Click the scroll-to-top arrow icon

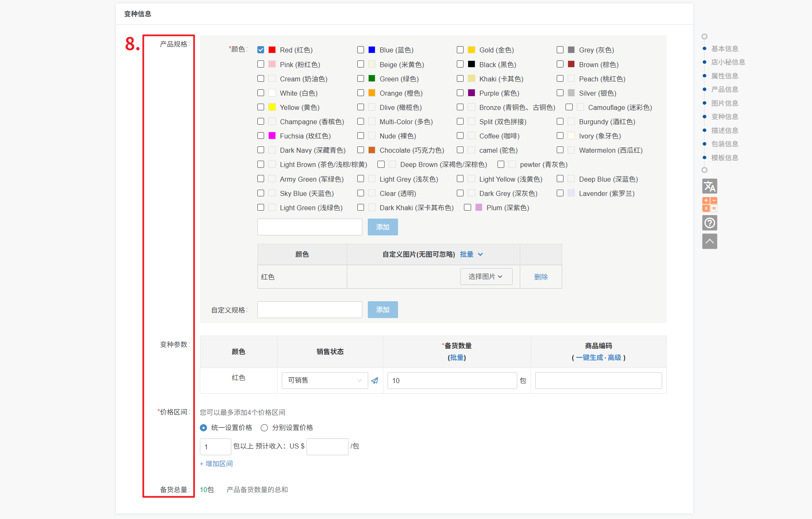710,241
